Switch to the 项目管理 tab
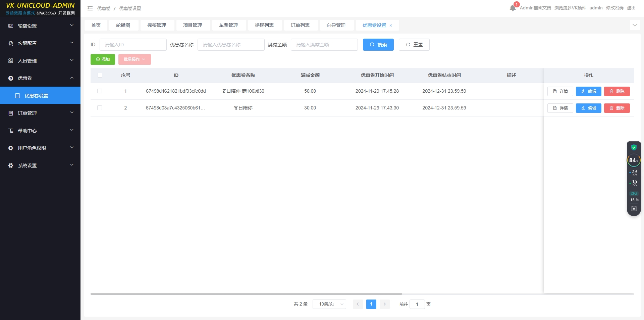Viewport: 644px width, 320px height. click(193, 26)
